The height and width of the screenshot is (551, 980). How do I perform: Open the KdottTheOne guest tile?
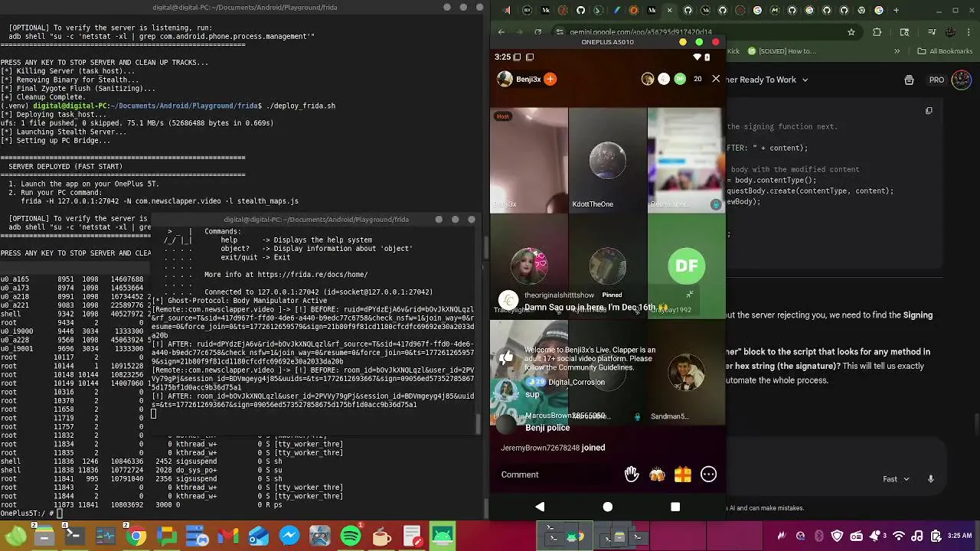tap(608, 160)
